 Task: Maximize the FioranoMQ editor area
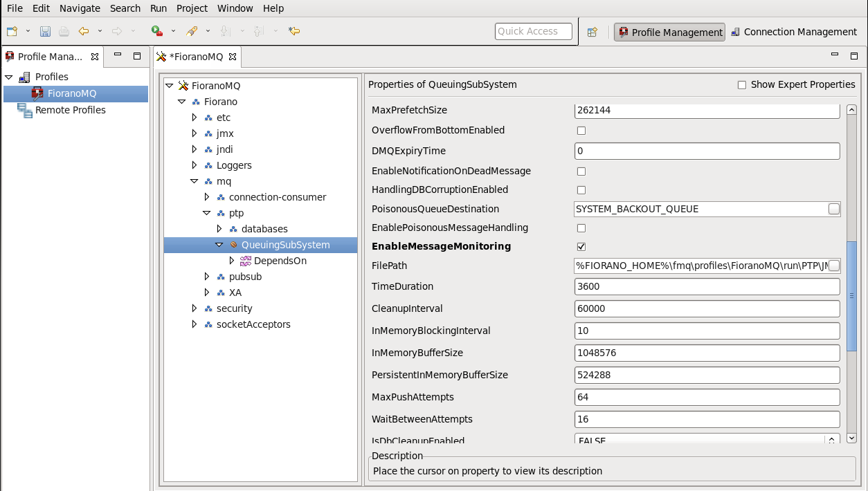[853, 56]
